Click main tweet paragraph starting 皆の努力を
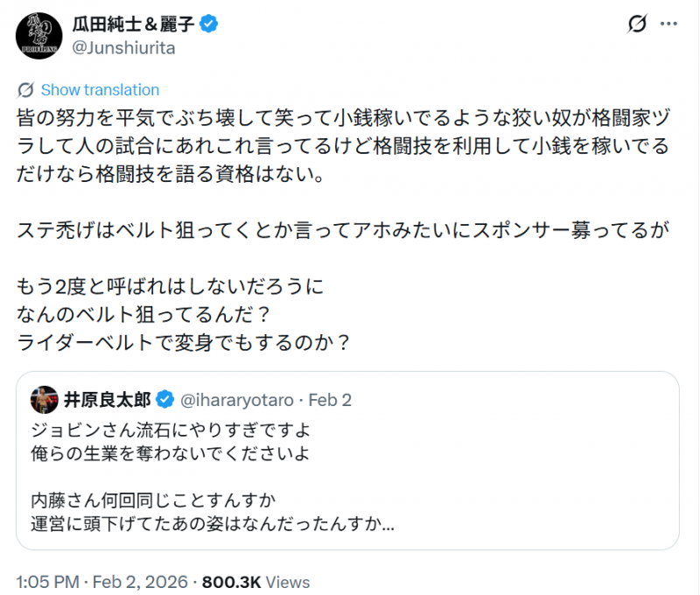Screen dimensions: 700x595 click(343, 143)
